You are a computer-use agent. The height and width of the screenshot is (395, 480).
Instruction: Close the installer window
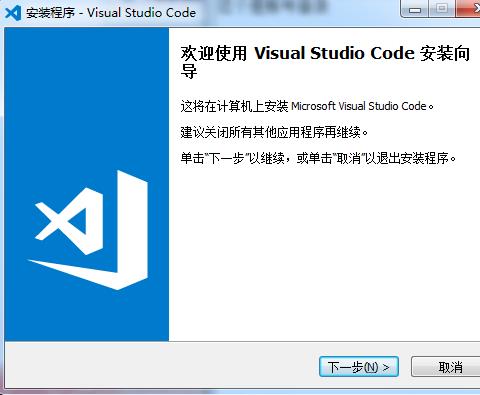(x=469, y=9)
